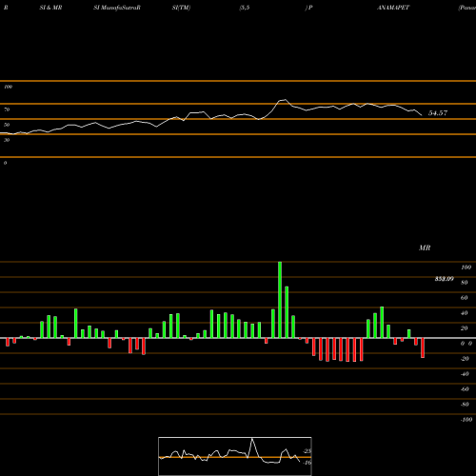Viewport: 476px width, 476px height.
Task: Click the -16 label in the mini chart
Action: 307,463
